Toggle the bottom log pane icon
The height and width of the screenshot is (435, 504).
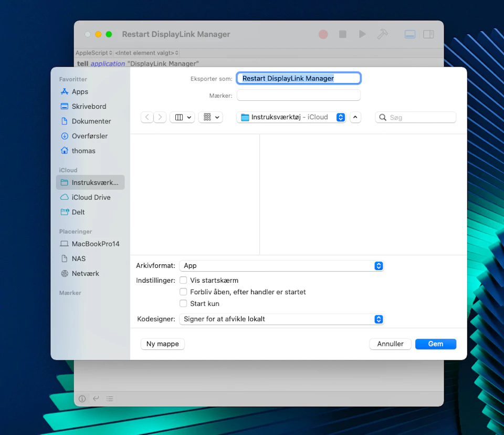click(410, 34)
